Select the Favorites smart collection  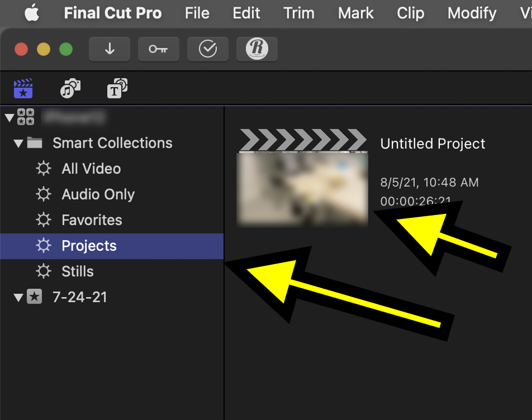tap(112, 220)
